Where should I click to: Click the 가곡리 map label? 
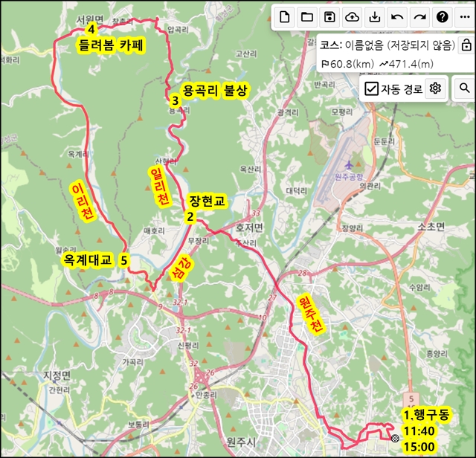(x=132, y=362)
